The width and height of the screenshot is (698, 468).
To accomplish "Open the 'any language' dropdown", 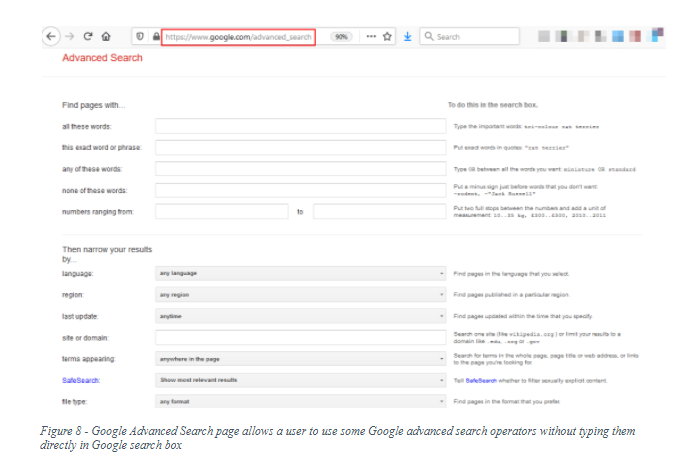I will click(300, 273).
